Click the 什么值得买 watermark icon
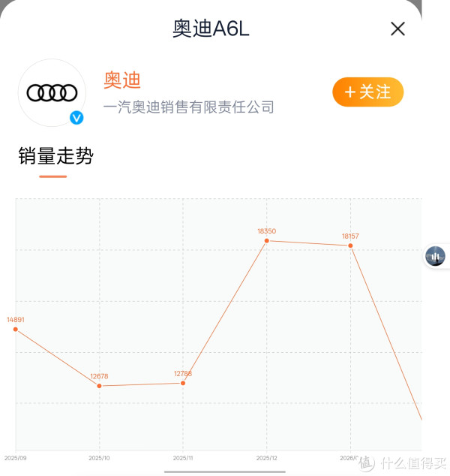The width and height of the screenshot is (450, 476). tap(367, 463)
